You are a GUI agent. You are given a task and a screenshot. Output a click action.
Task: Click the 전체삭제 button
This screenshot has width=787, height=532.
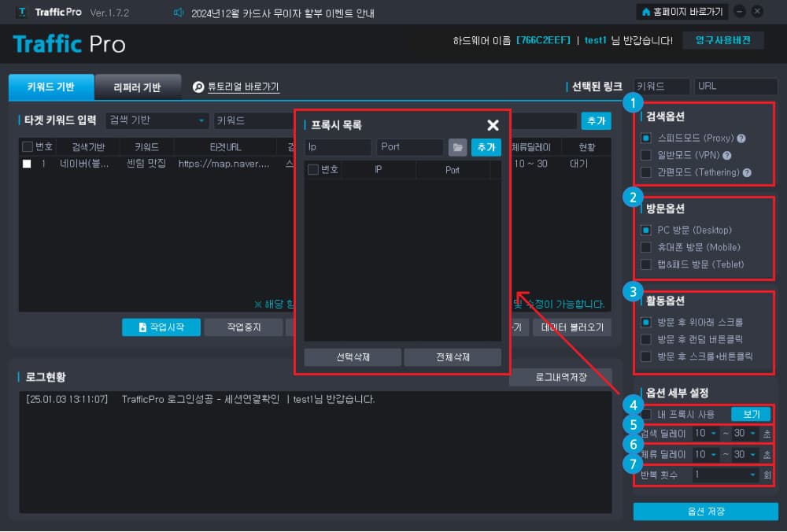coord(453,357)
